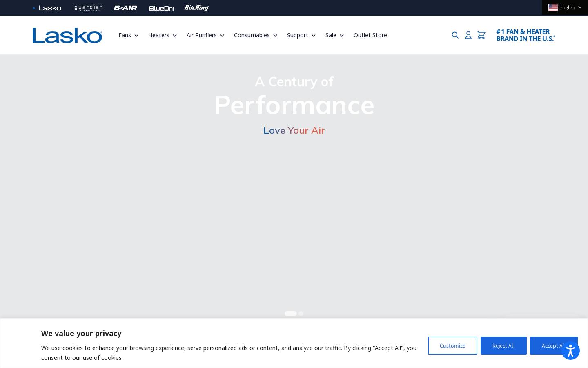Select Lasko brand in top bar
The height and width of the screenshot is (368, 588).
tap(50, 8)
